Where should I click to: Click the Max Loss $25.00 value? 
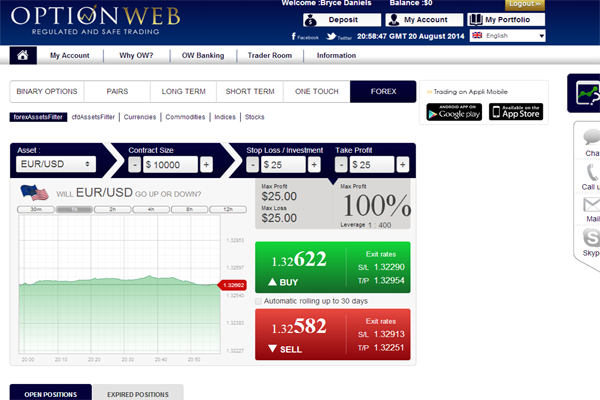(x=279, y=218)
